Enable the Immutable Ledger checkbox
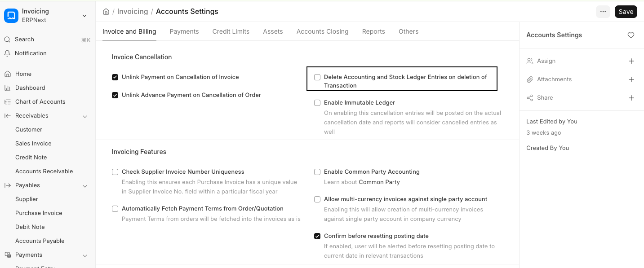644x268 pixels. click(x=317, y=103)
